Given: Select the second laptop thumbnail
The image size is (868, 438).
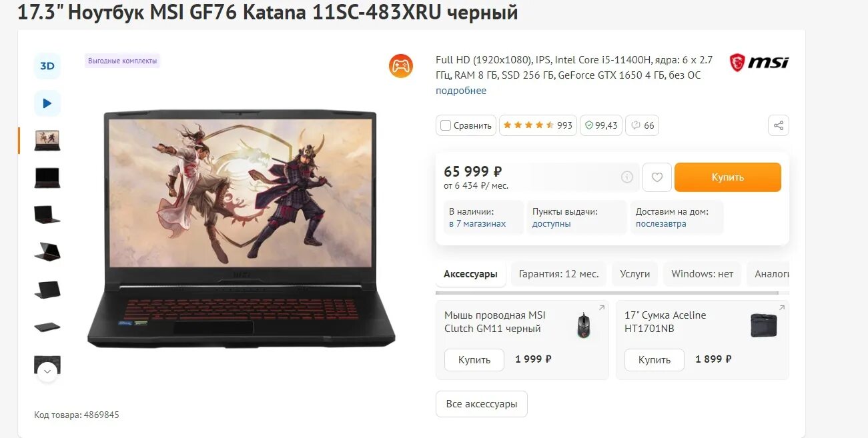Looking at the screenshot, I should click(x=47, y=178).
